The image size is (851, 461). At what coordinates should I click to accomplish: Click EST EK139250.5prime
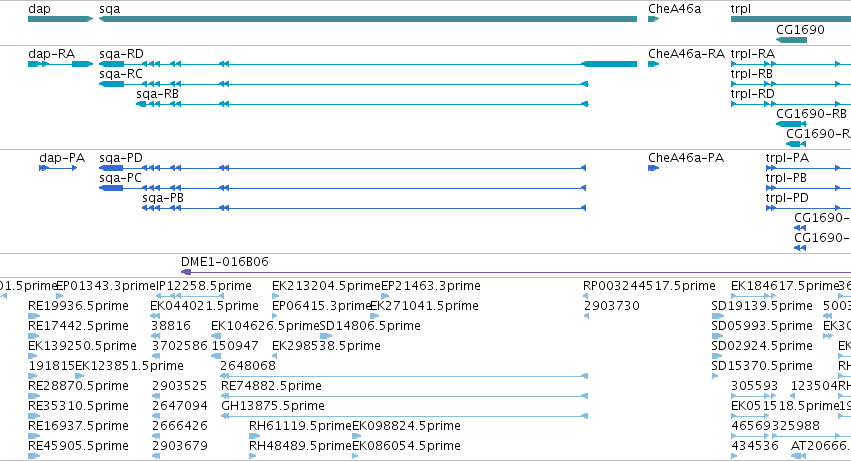click(x=82, y=346)
